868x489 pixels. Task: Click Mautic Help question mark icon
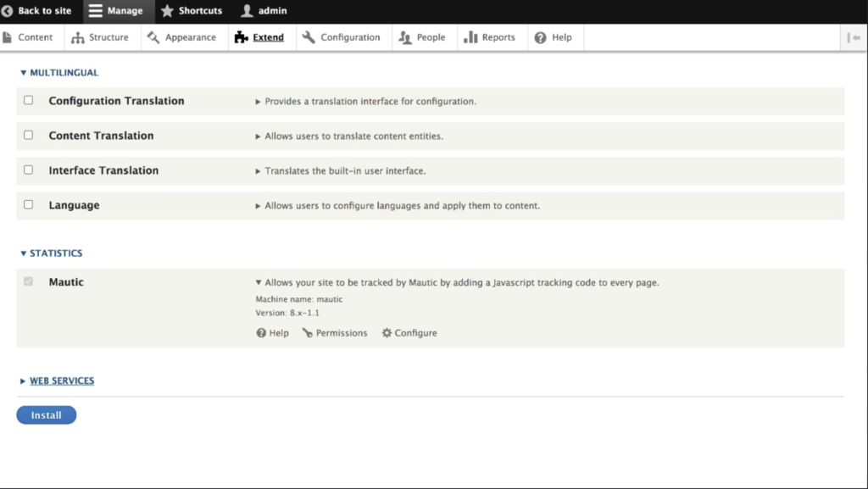(x=261, y=332)
